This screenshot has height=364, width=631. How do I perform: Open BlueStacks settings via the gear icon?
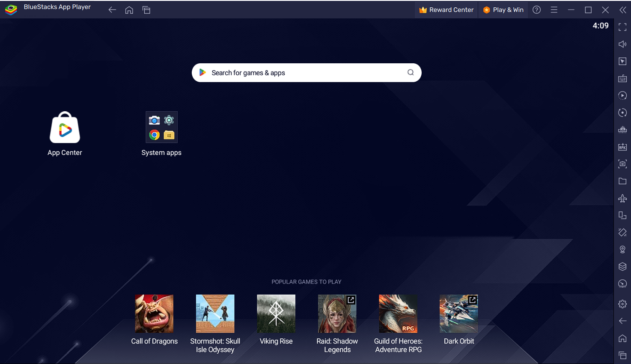click(x=622, y=304)
